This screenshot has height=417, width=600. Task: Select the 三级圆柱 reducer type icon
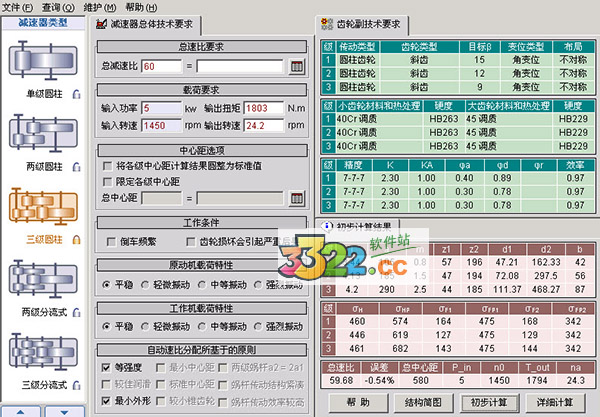pos(43,206)
